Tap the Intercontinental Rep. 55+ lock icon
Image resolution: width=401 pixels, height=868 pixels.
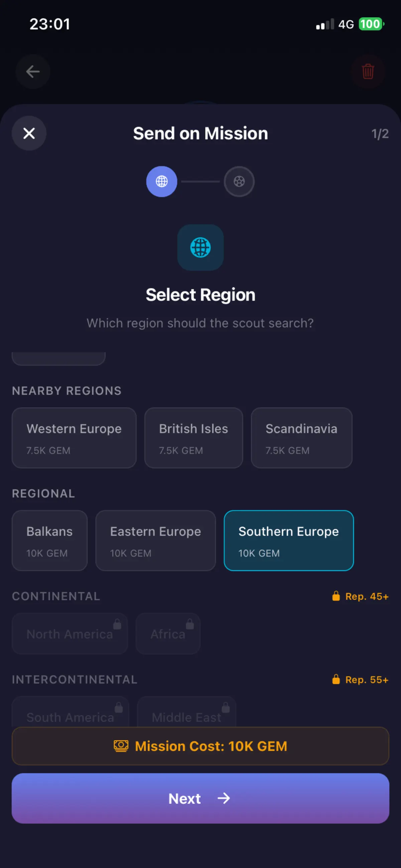[336, 679]
